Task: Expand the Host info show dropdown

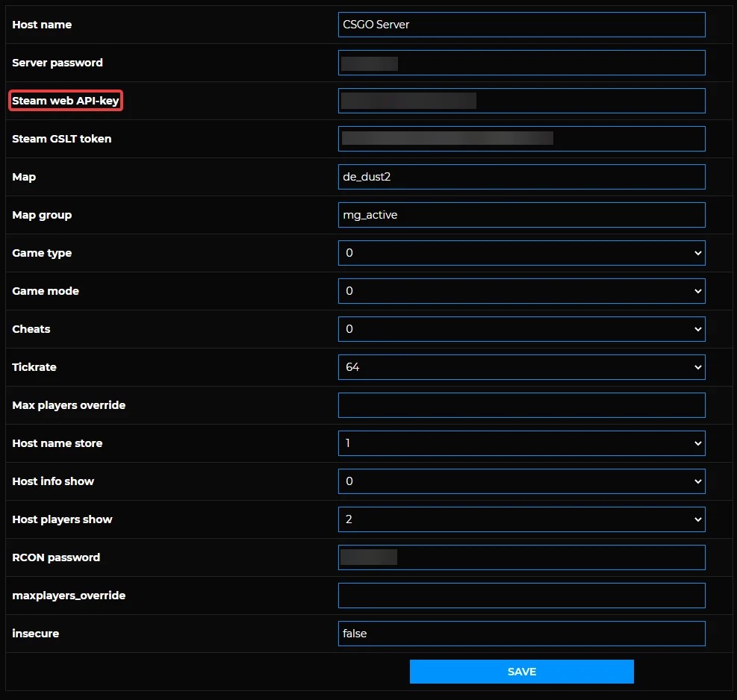Action: coord(521,481)
